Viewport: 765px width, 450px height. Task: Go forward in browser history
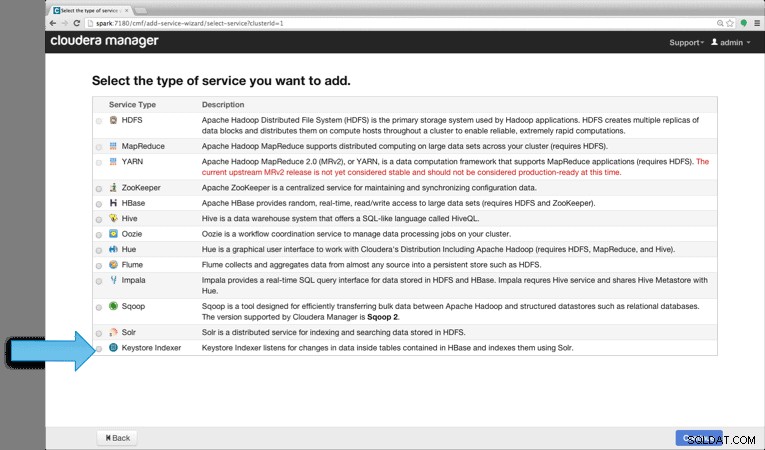[64, 23]
